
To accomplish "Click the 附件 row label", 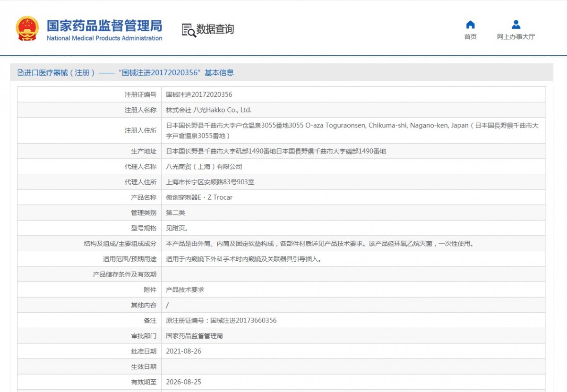I will coord(150,290).
